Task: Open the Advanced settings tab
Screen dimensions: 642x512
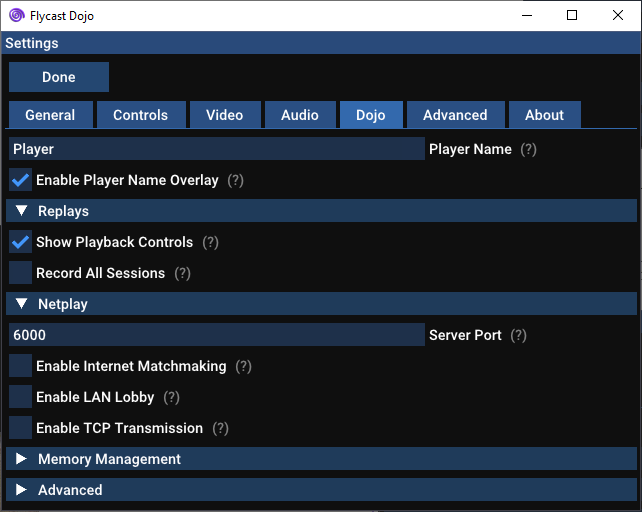Action: 455,115
